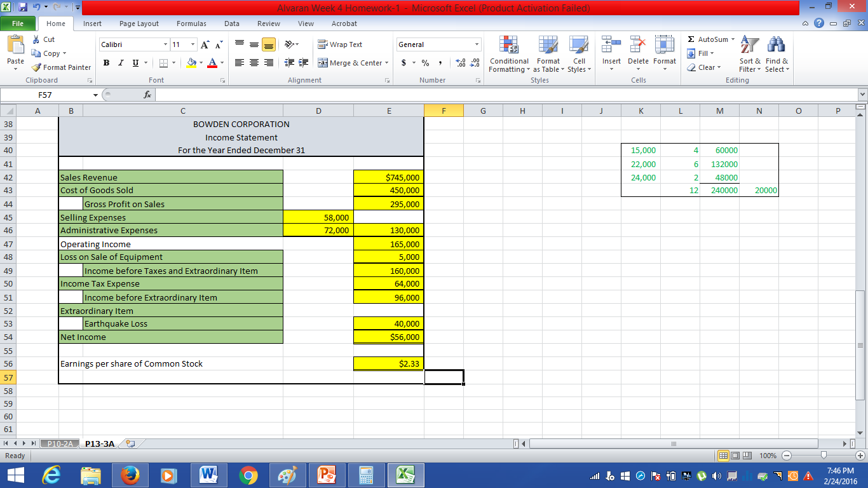Click the Clear button in Editing

704,67
